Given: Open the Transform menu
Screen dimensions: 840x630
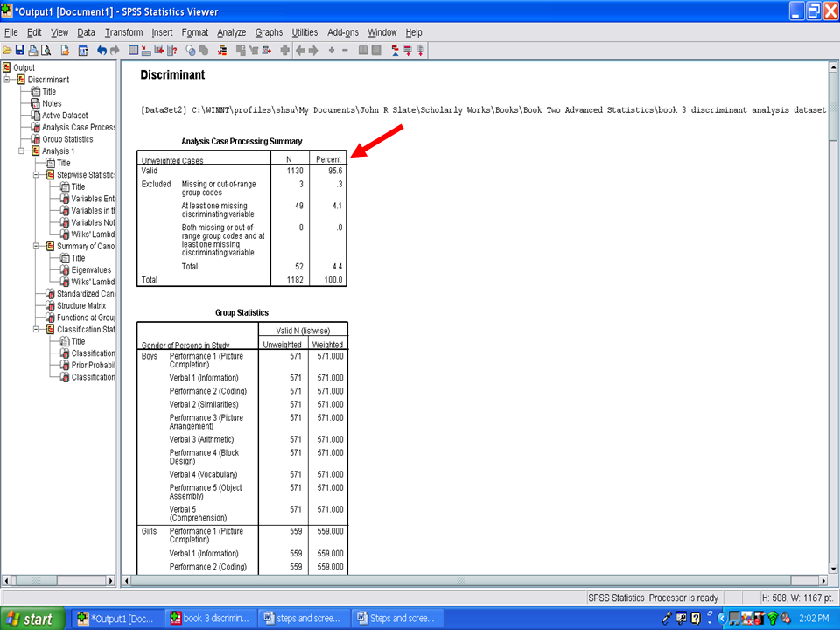Looking at the screenshot, I should [x=123, y=32].
